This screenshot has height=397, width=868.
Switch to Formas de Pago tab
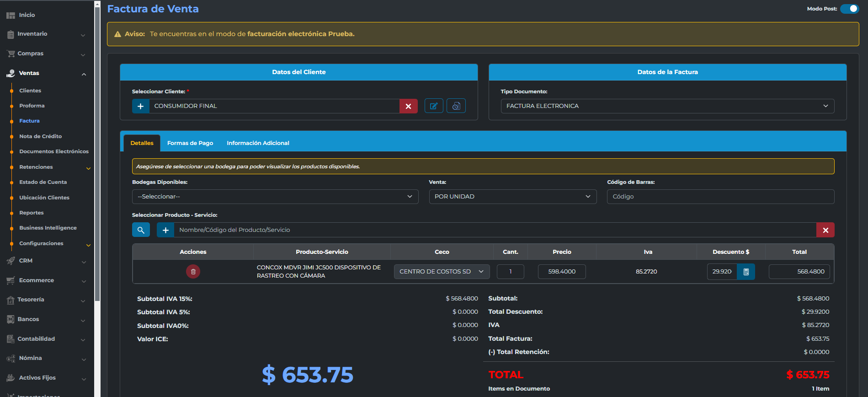pos(190,143)
